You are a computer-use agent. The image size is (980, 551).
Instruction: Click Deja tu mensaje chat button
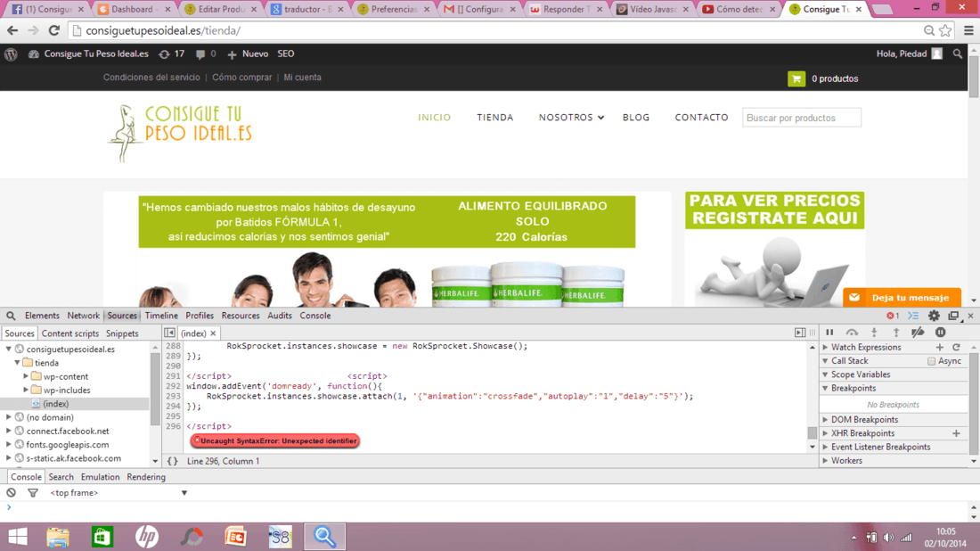tap(902, 298)
